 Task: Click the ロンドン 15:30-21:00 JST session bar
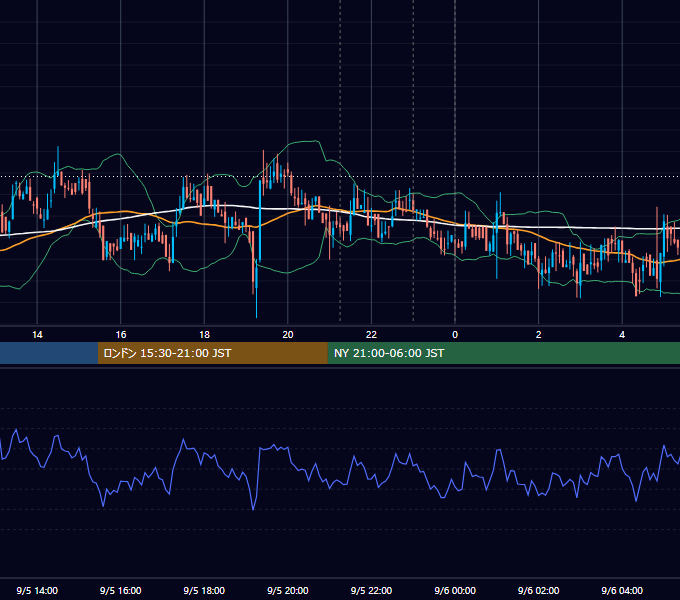click(x=212, y=353)
